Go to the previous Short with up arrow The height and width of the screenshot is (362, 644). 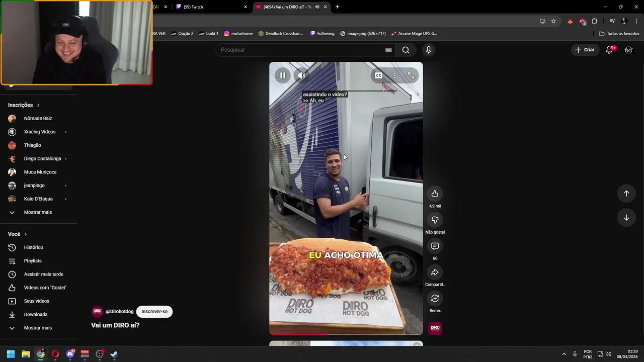626,194
